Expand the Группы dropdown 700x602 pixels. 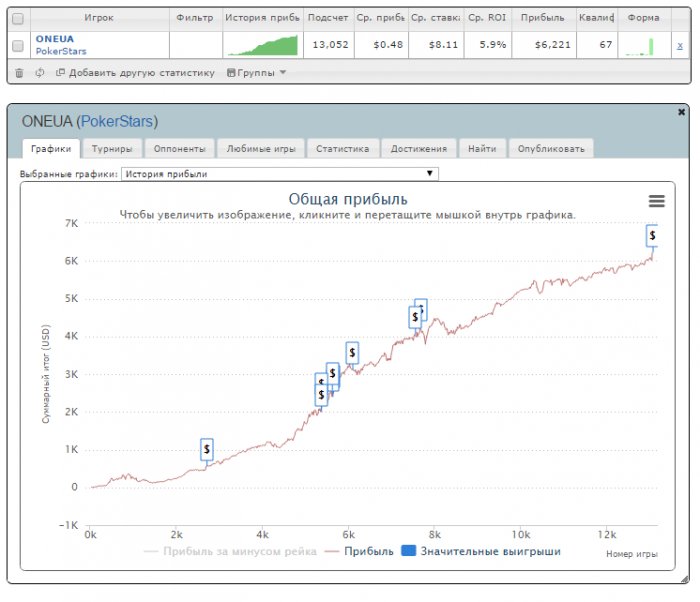[x=256, y=72]
